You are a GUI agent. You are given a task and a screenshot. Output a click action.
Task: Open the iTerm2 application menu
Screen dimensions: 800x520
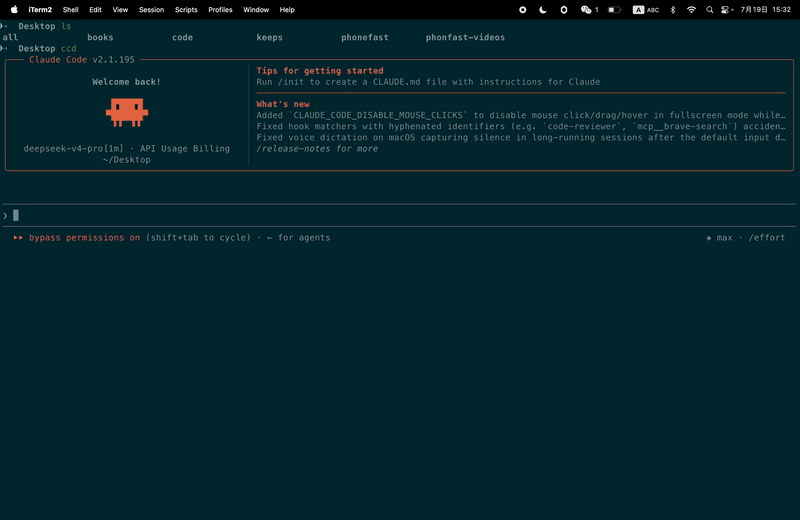[40, 10]
